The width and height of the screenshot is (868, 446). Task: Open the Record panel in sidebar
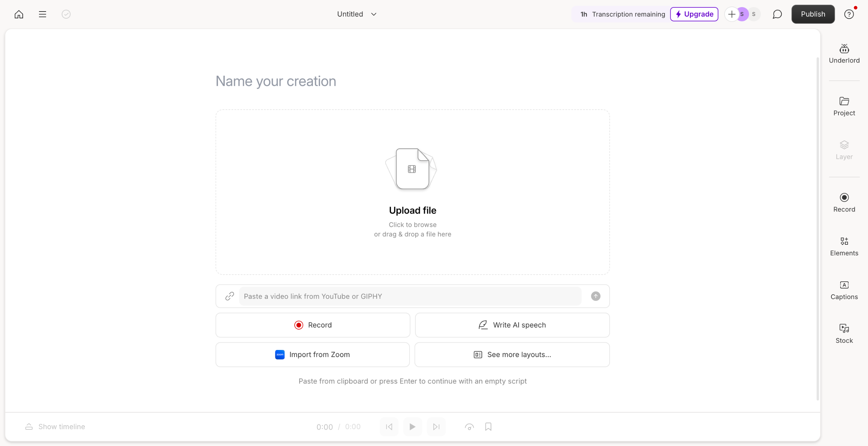(844, 203)
